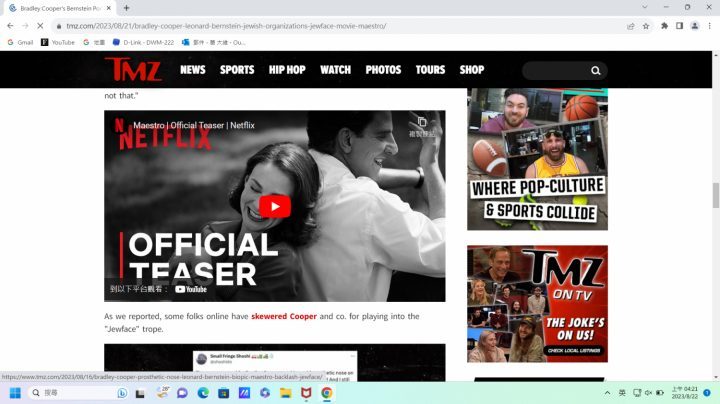Viewport: 720px width, 404px height.
Task: Open YouTube bookmark
Action: click(x=58, y=42)
